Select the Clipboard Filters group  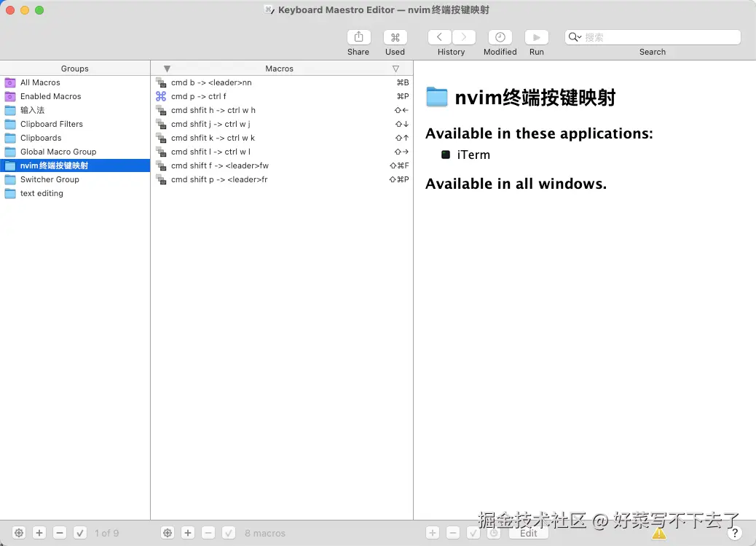(75, 124)
